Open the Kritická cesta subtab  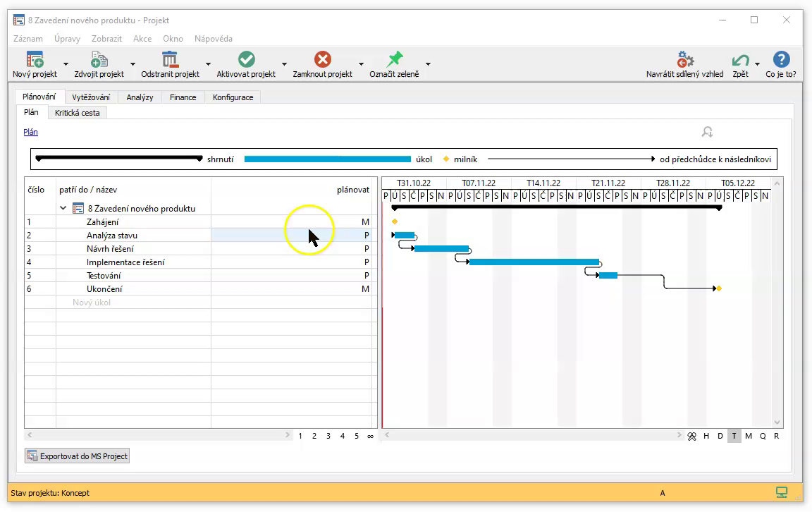click(x=78, y=113)
